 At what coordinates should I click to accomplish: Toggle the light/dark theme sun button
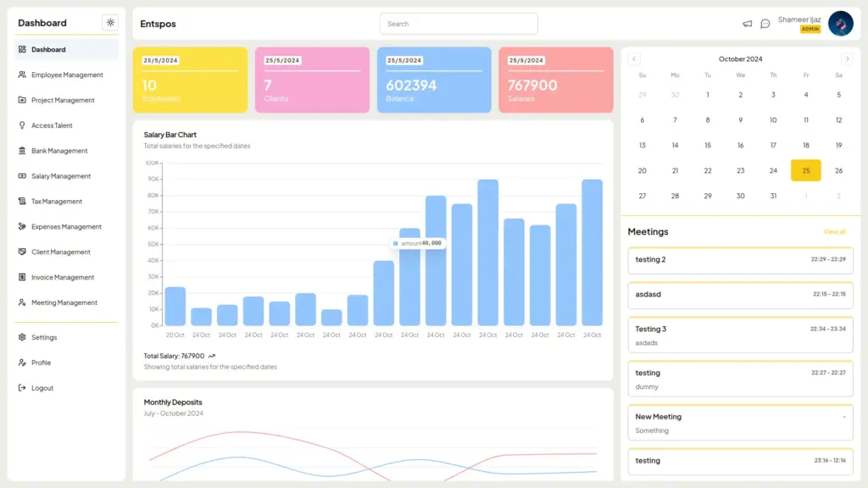pos(110,23)
